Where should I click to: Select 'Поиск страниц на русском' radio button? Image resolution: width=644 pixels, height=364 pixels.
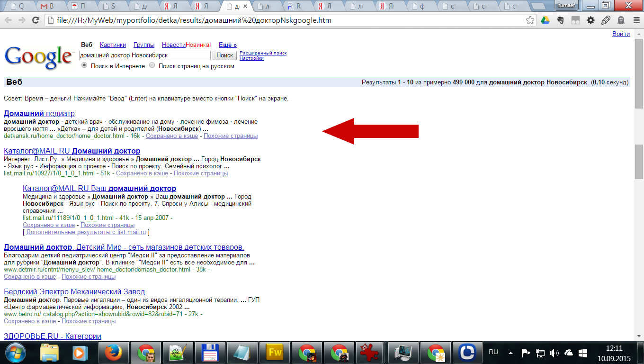pos(152,66)
